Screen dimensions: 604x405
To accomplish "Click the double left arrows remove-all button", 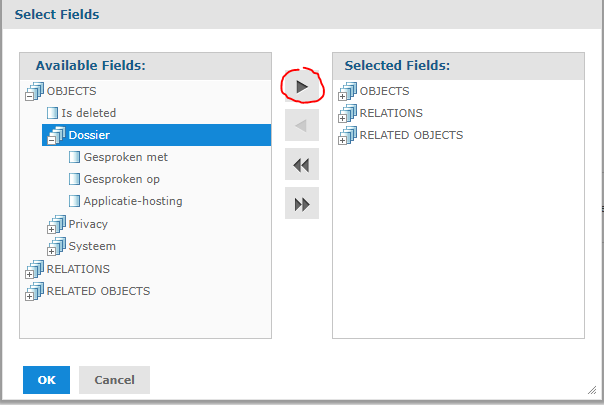I will (302, 164).
